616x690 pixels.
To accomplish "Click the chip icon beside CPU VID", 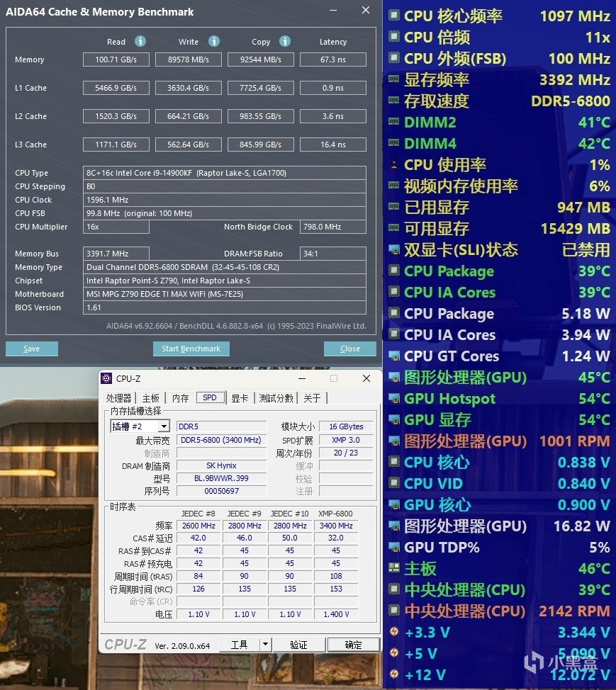I will click(393, 483).
